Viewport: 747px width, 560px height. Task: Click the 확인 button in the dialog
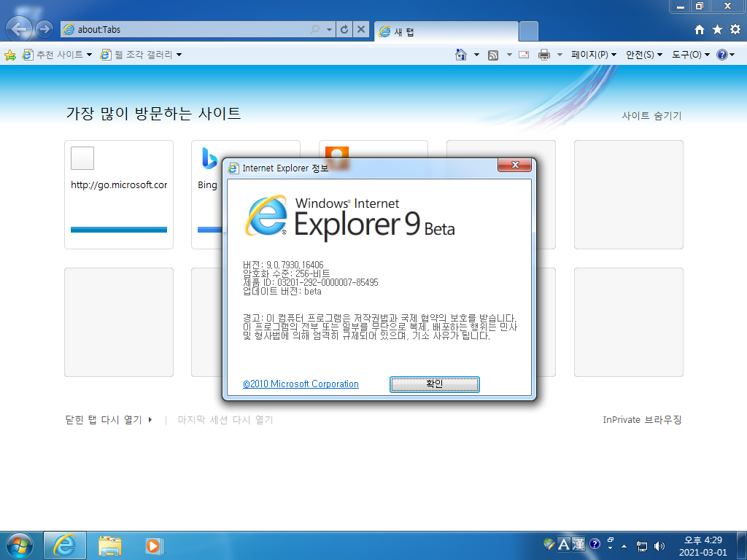[x=435, y=384]
